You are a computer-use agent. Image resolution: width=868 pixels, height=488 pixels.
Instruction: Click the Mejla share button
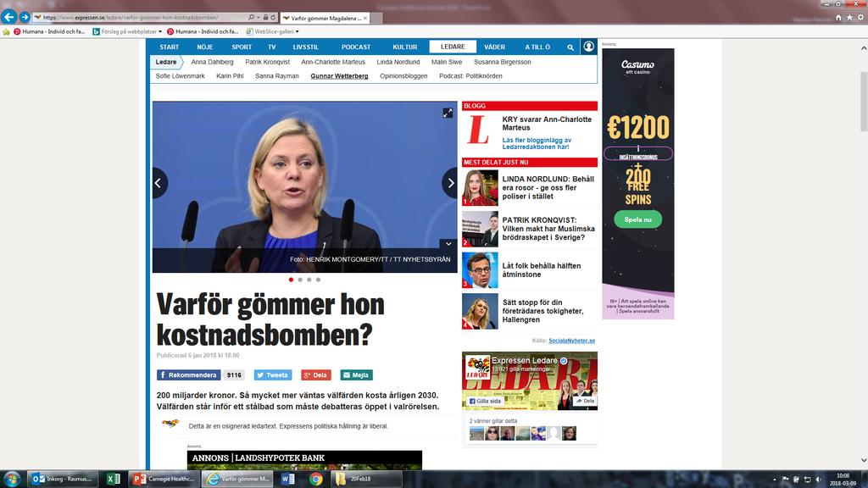(356, 374)
